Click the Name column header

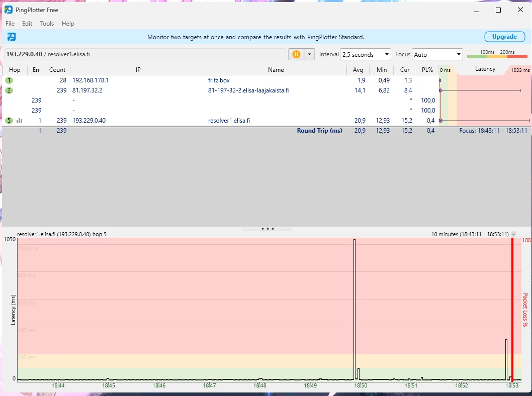[x=276, y=70]
